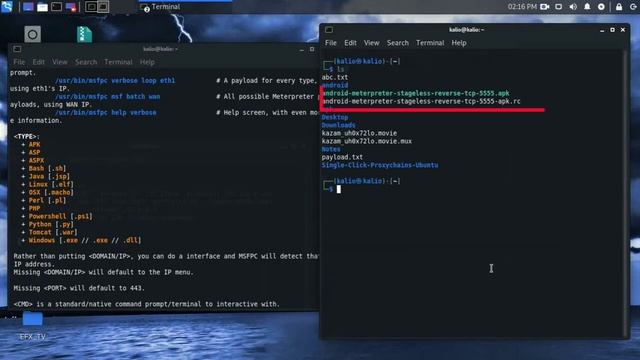This screenshot has width=640, height=360.
Task: Click 'kazam_uh0x72lo.movie' in the listing
Action: click(x=359, y=133)
